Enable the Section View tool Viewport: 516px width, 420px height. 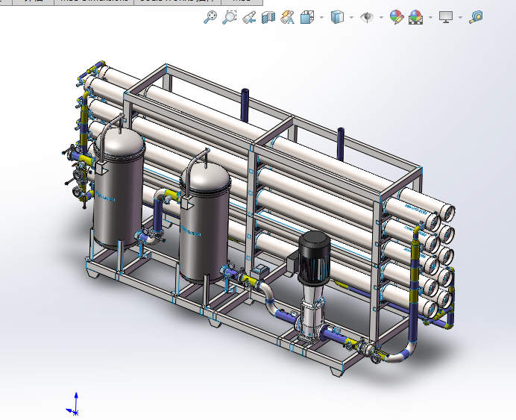pos(268,17)
